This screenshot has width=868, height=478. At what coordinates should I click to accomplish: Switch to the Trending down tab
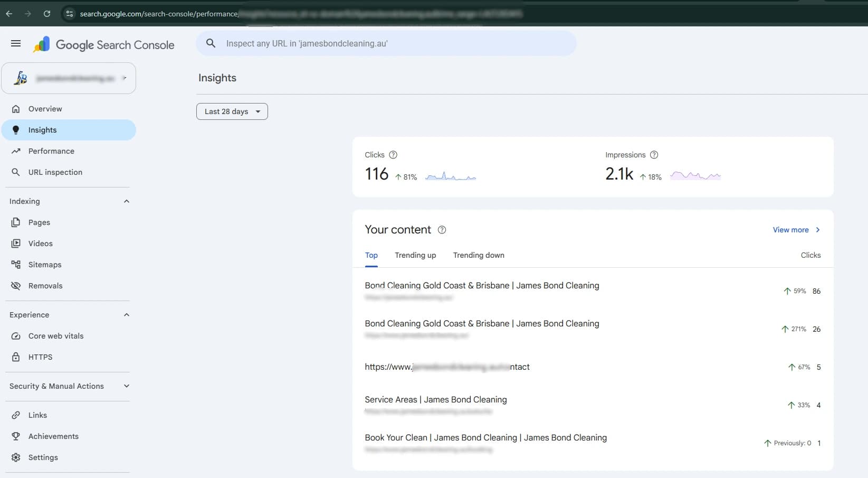479,255
